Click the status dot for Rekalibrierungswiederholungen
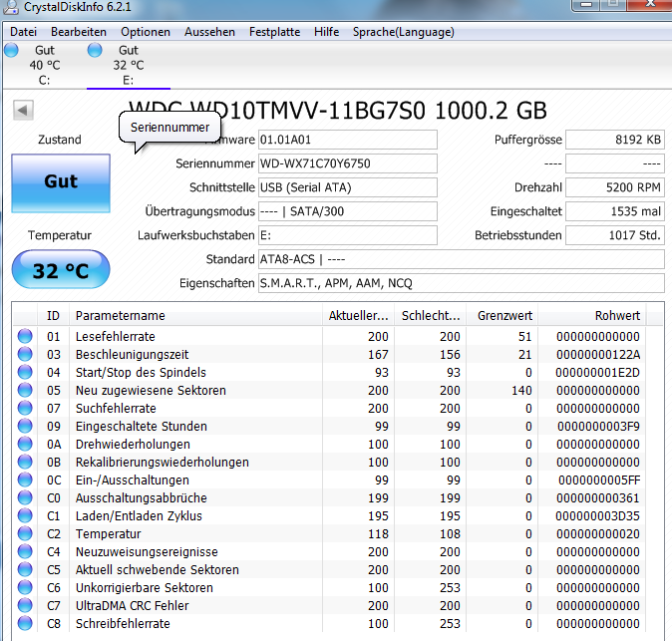672x641 pixels. coord(25,462)
